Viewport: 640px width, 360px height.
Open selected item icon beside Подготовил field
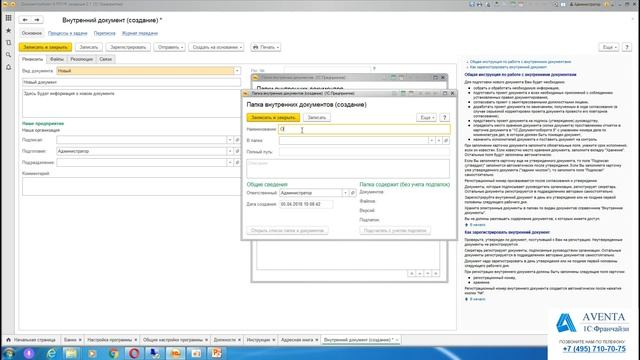(237, 151)
